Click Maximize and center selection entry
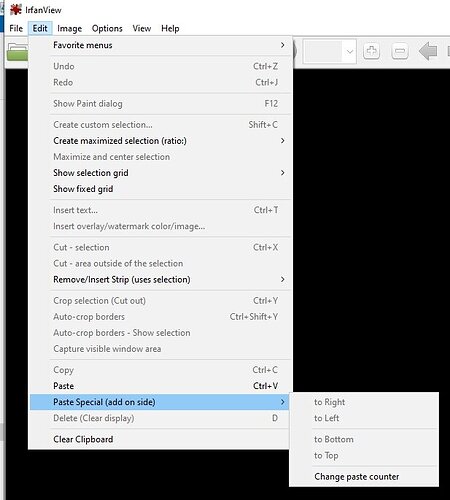This screenshot has height=500, width=450. pos(161,157)
